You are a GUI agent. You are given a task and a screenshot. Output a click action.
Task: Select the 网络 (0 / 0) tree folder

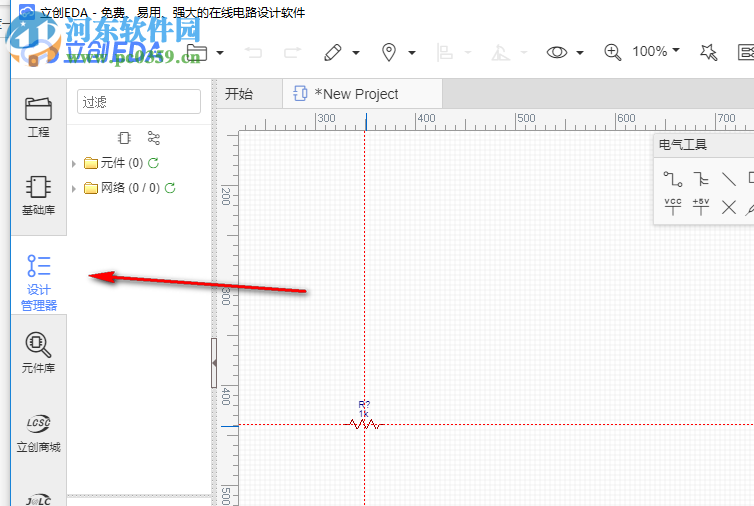point(122,188)
